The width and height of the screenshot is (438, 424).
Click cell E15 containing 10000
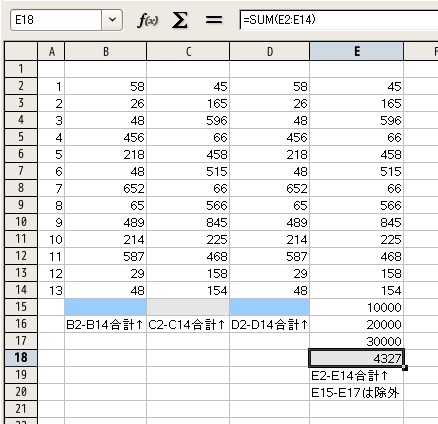[356, 307]
